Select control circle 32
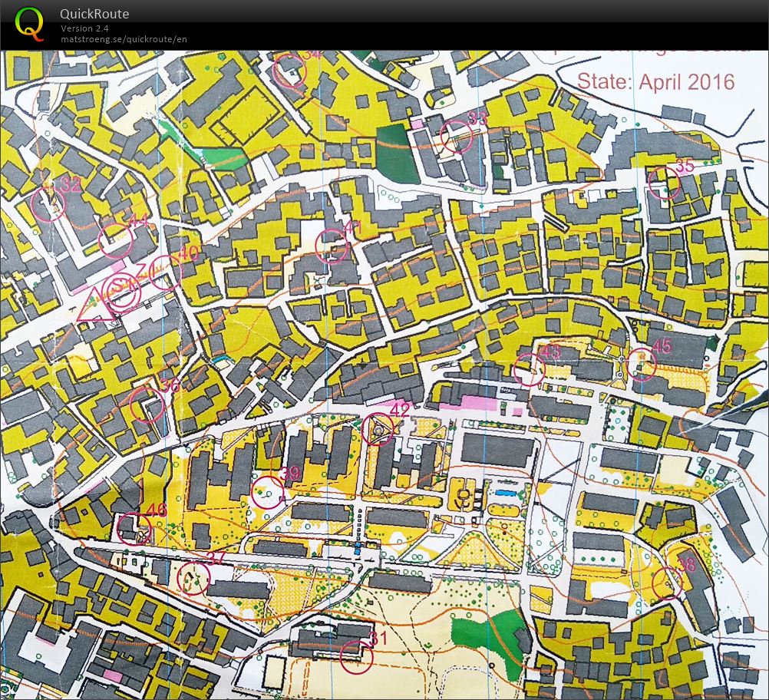 point(48,205)
